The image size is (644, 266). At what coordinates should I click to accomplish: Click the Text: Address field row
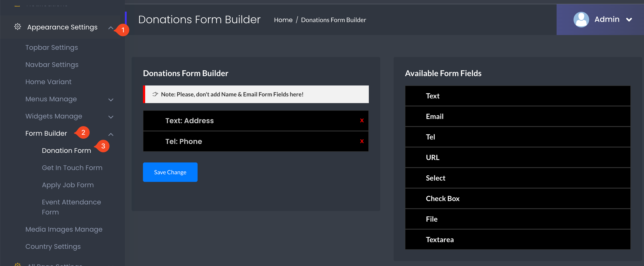256,121
